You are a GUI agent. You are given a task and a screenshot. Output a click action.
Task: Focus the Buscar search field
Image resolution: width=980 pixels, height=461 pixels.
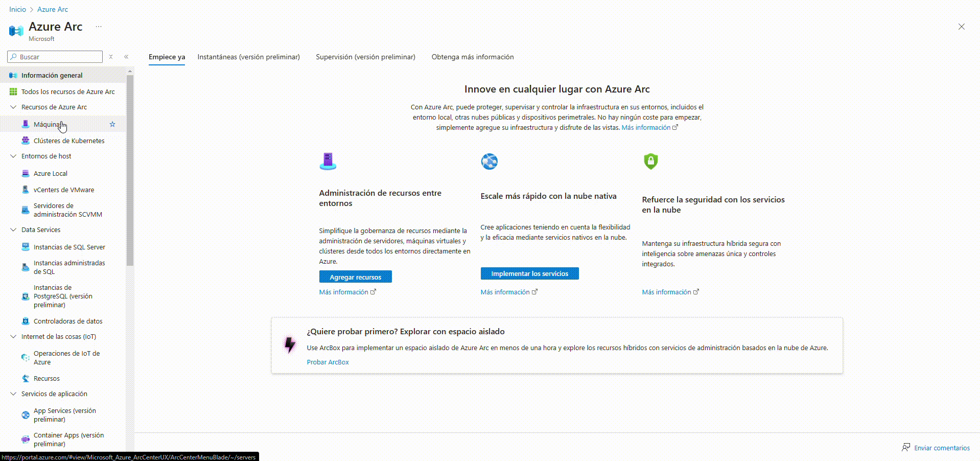pyautogui.click(x=55, y=57)
